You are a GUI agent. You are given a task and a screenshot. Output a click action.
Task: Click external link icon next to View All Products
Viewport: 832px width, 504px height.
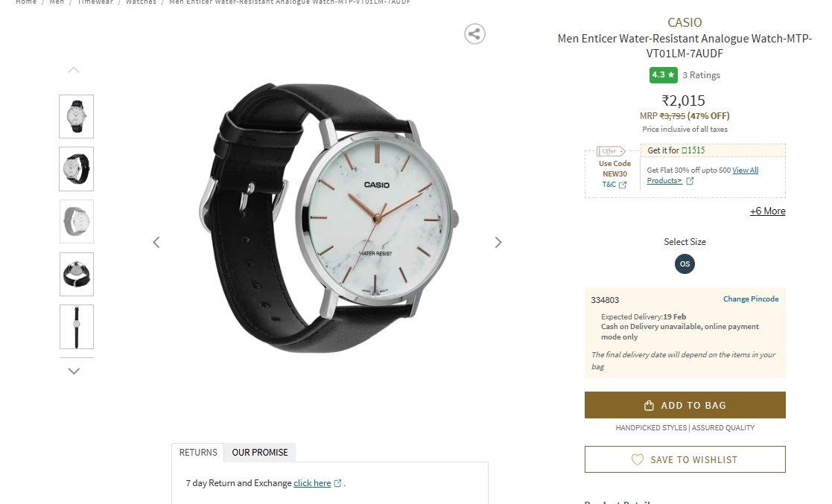690,181
